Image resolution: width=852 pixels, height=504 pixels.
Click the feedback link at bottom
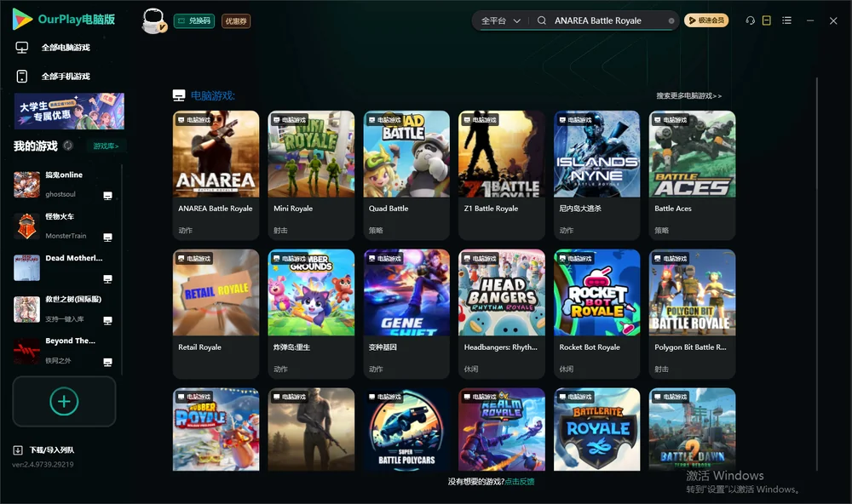point(520,481)
